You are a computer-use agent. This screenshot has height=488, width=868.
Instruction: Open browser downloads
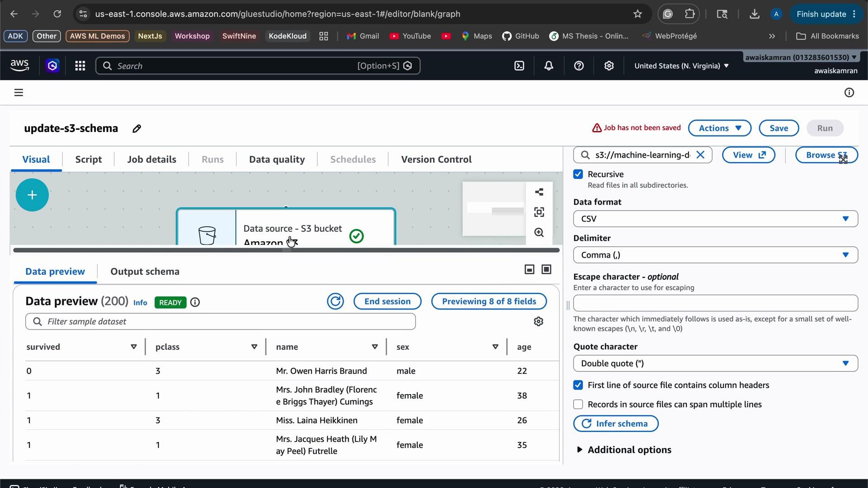pos(755,14)
